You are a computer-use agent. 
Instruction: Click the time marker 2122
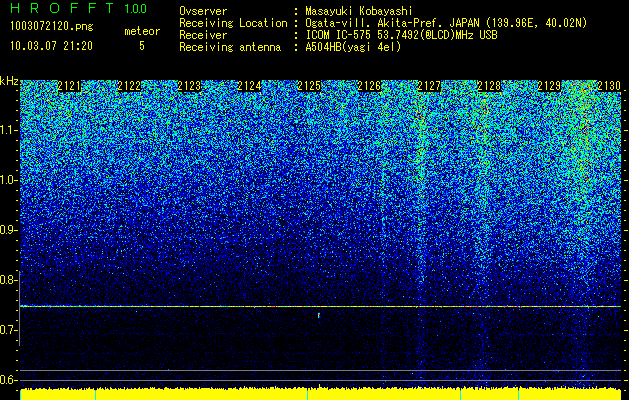tap(129, 86)
